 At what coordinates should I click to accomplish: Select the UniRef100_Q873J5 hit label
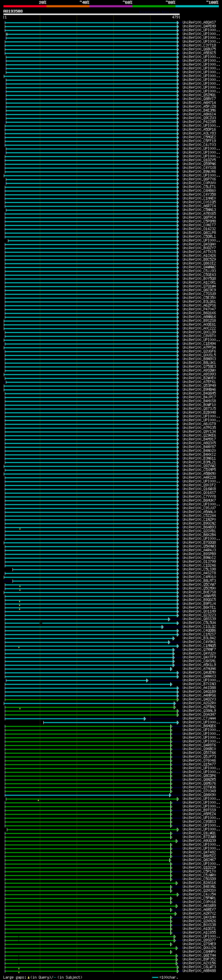pyautogui.click(x=199, y=408)
